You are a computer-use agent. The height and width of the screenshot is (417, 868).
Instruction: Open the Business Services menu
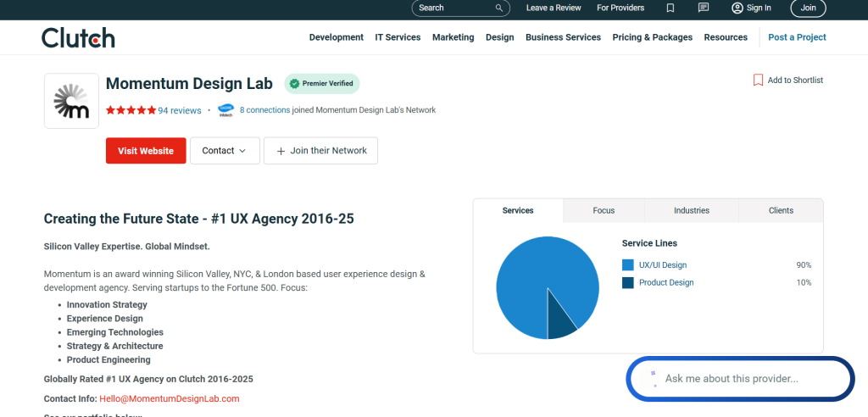tap(563, 37)
